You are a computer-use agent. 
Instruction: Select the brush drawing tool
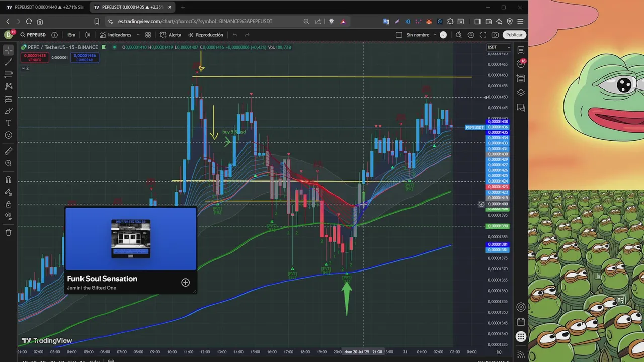pyautogui.click(x=9, y=111)
